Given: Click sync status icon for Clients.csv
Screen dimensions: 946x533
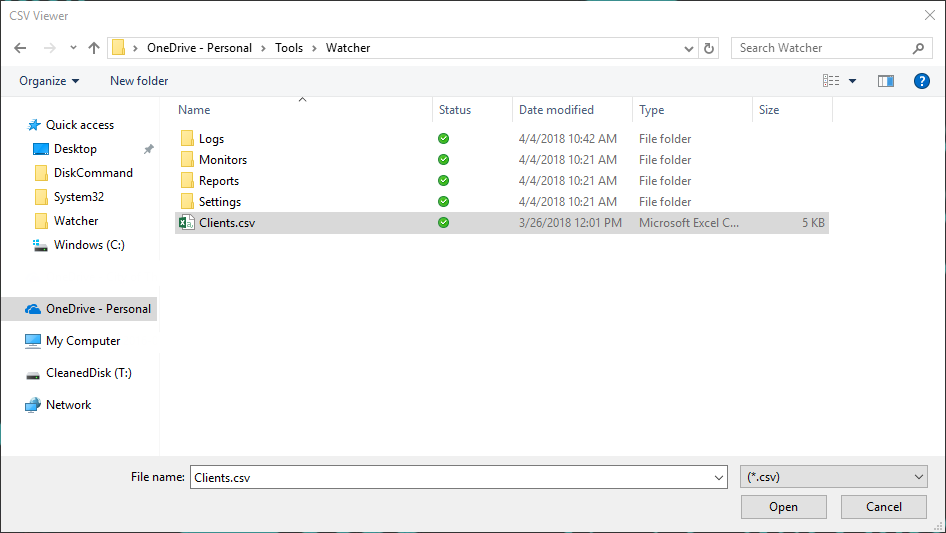Looking at the screenshot, I should [x=443, y=223].
